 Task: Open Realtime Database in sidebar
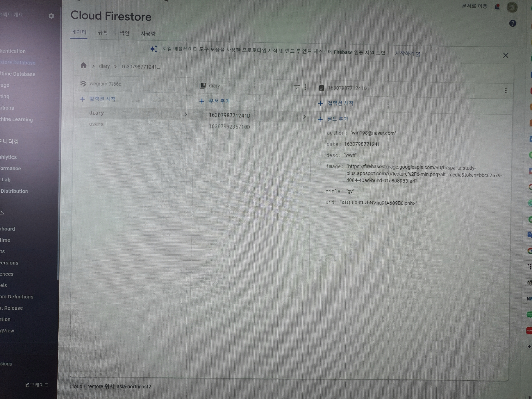click(x=18, y=74)
